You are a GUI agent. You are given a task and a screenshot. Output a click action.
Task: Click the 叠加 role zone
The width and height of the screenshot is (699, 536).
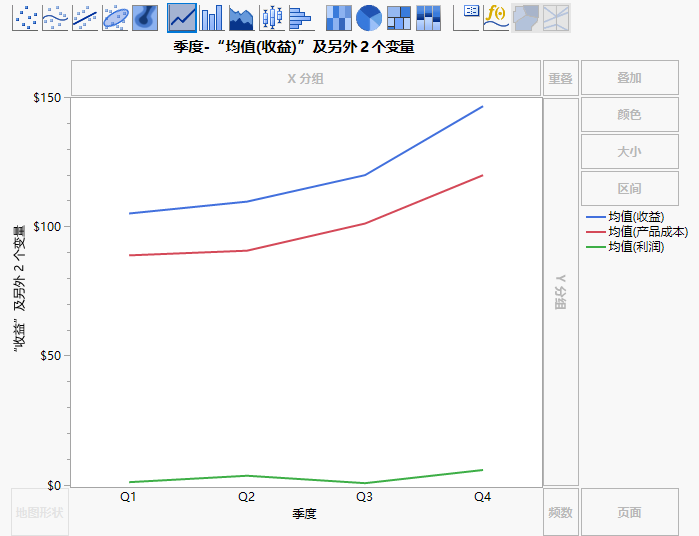pos(630,78)
